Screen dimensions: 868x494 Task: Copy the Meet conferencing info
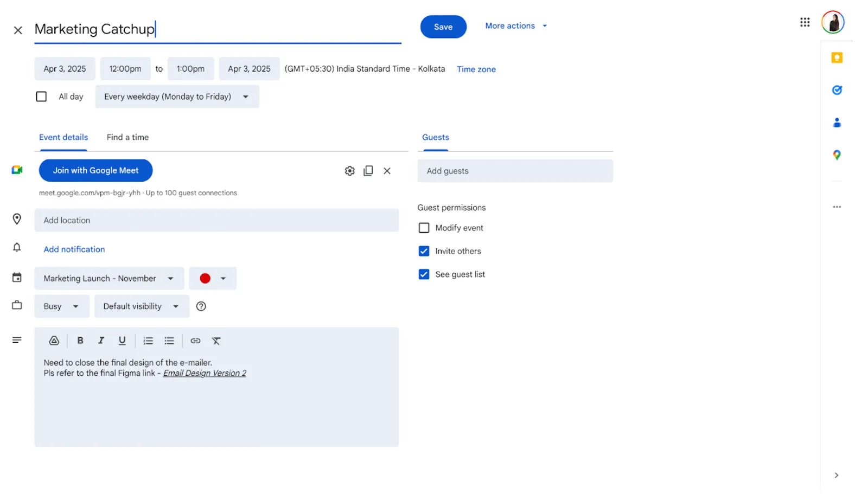[368, 171]
